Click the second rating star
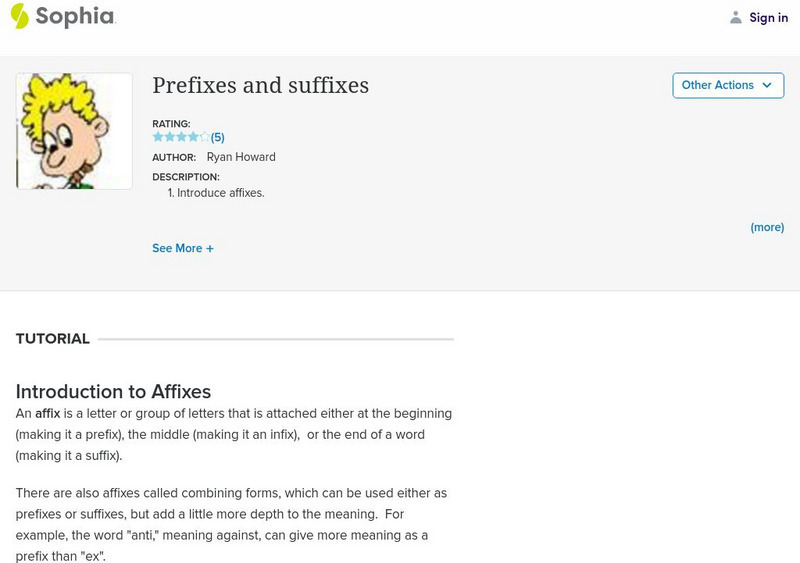This screenshot has height=563, width=800. pos(169,137)
